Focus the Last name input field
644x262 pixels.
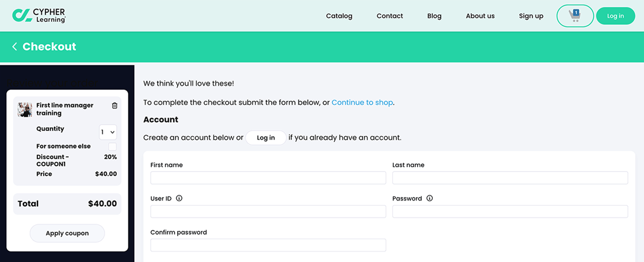point(510,178)
